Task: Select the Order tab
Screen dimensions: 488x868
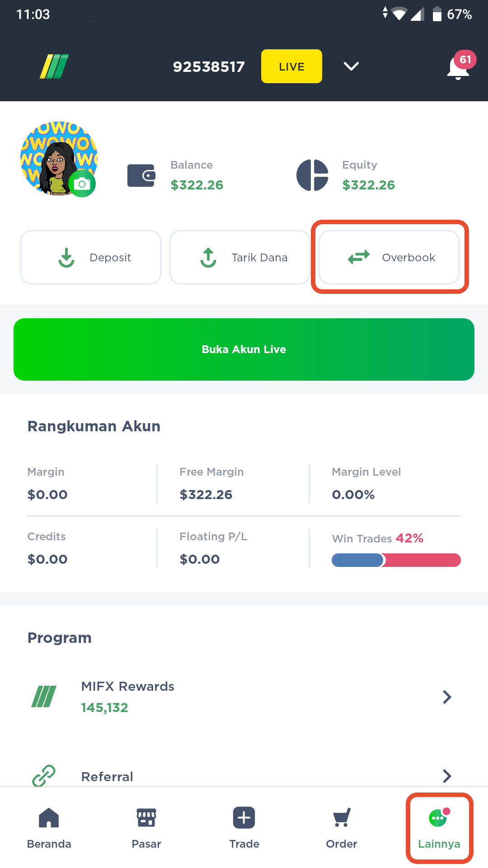Action: click(342, 828)
